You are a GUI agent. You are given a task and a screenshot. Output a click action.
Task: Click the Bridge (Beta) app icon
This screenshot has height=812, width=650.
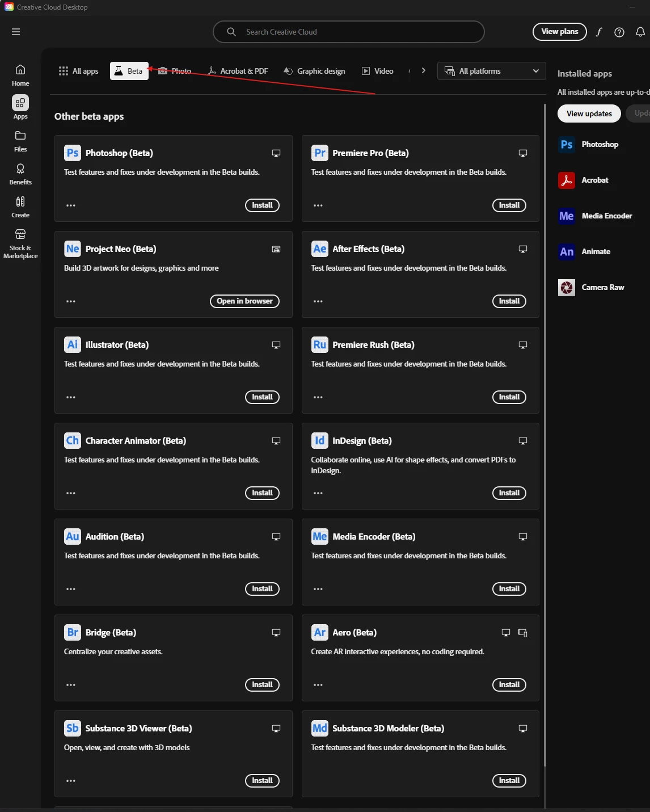tap(73, 633)
